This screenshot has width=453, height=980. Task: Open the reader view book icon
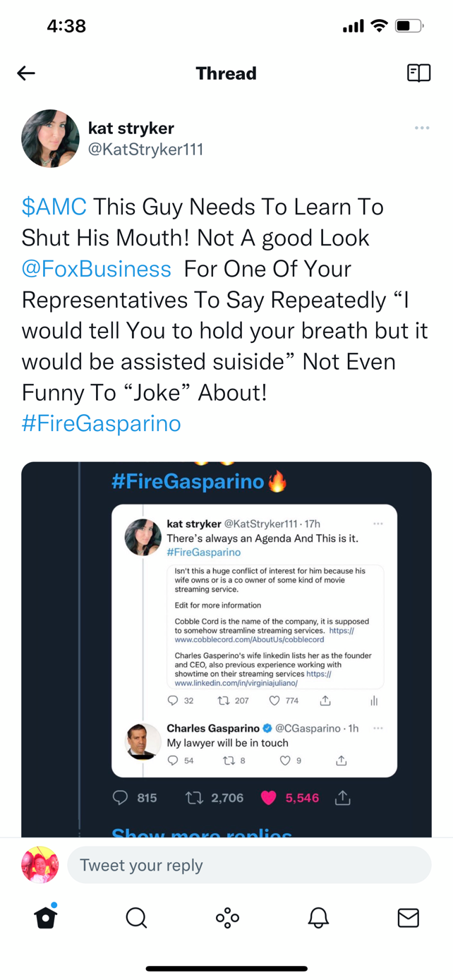(418, 73)
